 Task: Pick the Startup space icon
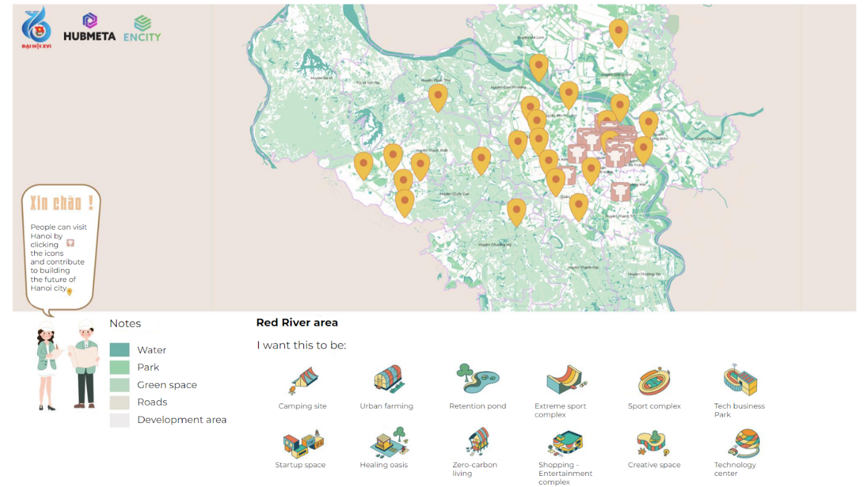303,442
